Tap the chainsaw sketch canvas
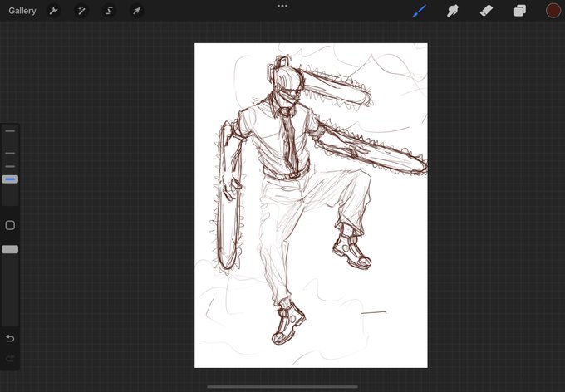 click(311, 205)
